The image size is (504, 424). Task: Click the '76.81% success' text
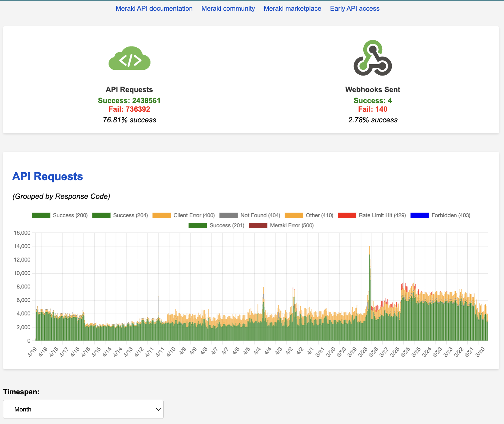(129, 120)
